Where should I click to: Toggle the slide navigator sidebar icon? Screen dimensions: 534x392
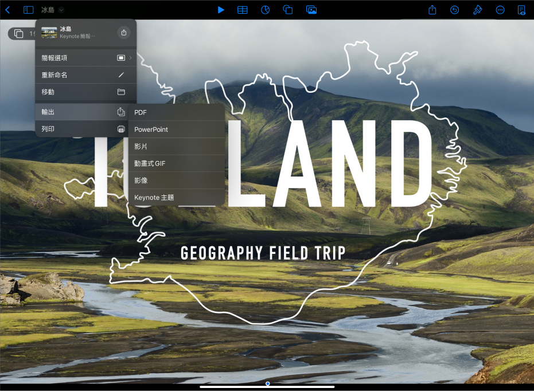pyautogui.click(x=28, y=10)
